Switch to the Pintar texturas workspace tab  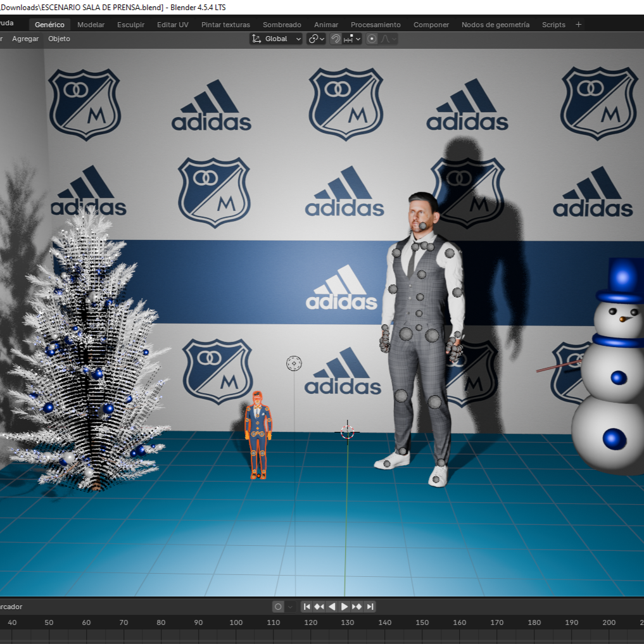225,25
